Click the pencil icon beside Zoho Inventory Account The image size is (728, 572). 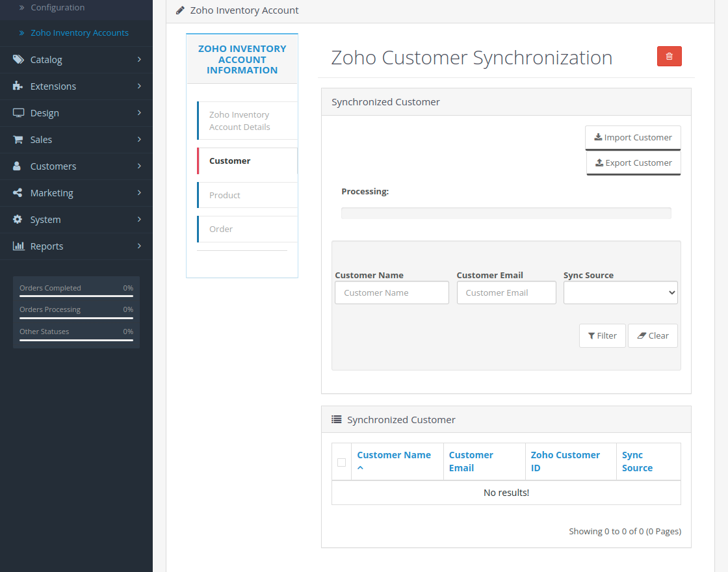click(x=180, y=10)
